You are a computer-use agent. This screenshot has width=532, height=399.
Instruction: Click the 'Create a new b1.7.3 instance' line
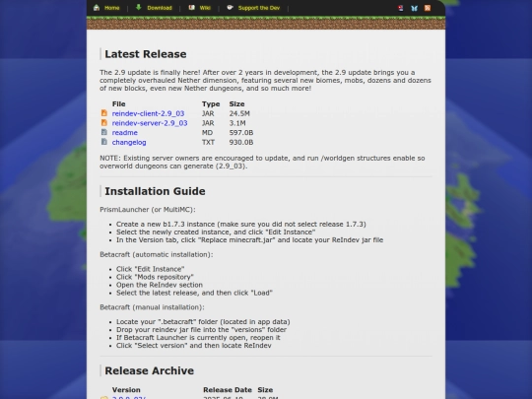pyautogui.click(x=241, y=225)
